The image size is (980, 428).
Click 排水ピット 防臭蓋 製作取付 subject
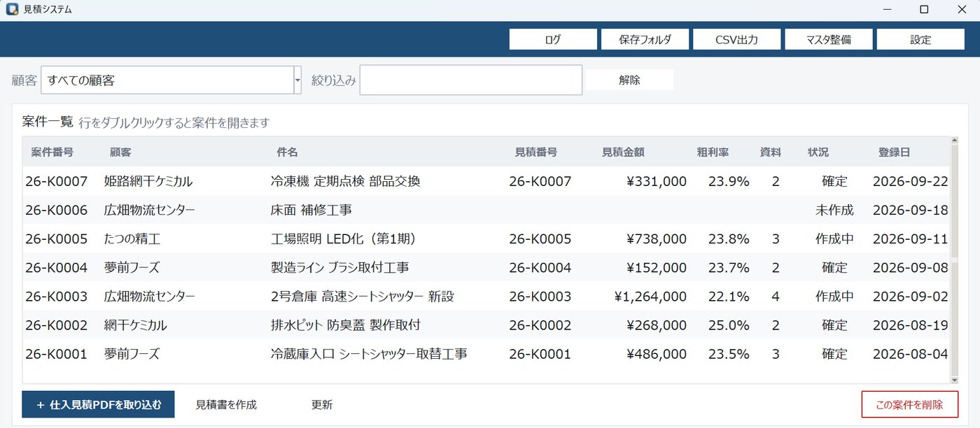pos(346,324)
